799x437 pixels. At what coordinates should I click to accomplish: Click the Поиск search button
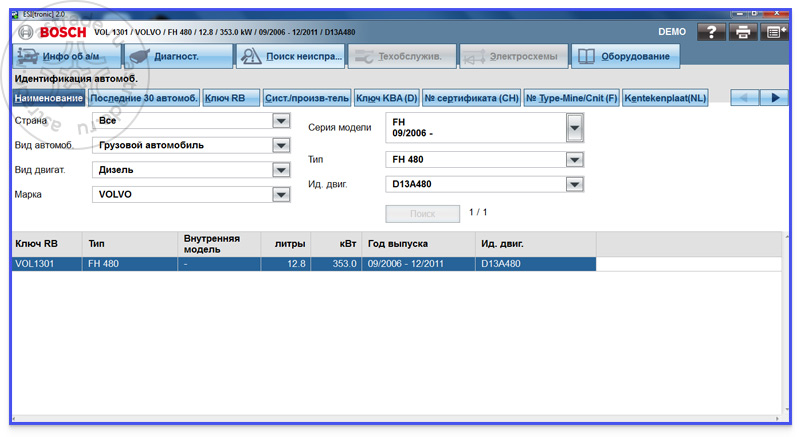pyautogui.click(x=422, y=214)
